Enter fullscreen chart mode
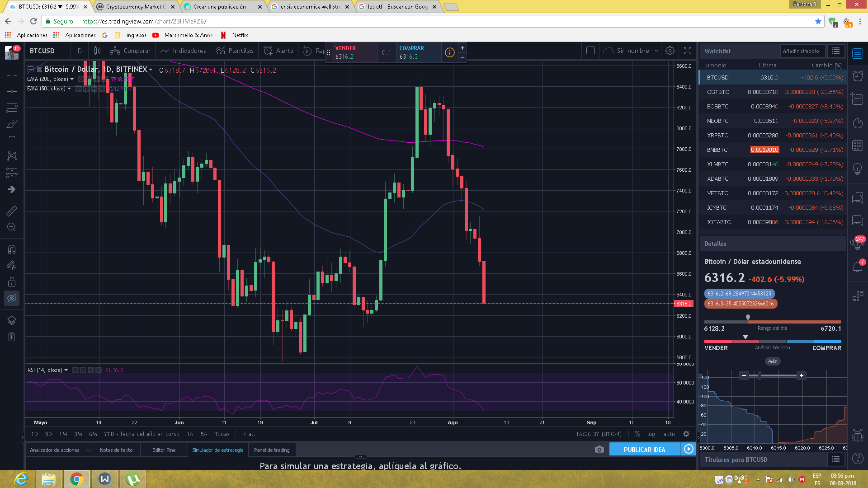 (x=688, y=51)
